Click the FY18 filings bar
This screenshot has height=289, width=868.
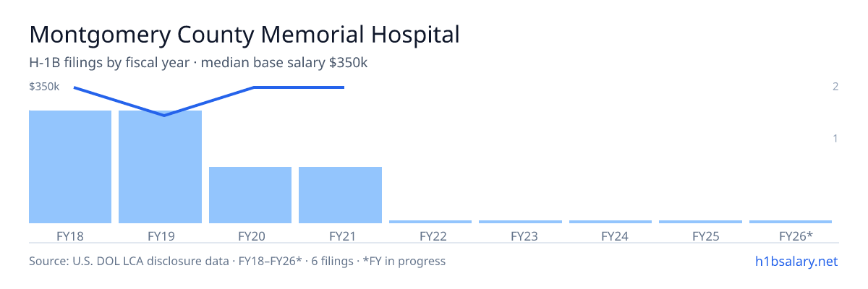pos(70,167)
